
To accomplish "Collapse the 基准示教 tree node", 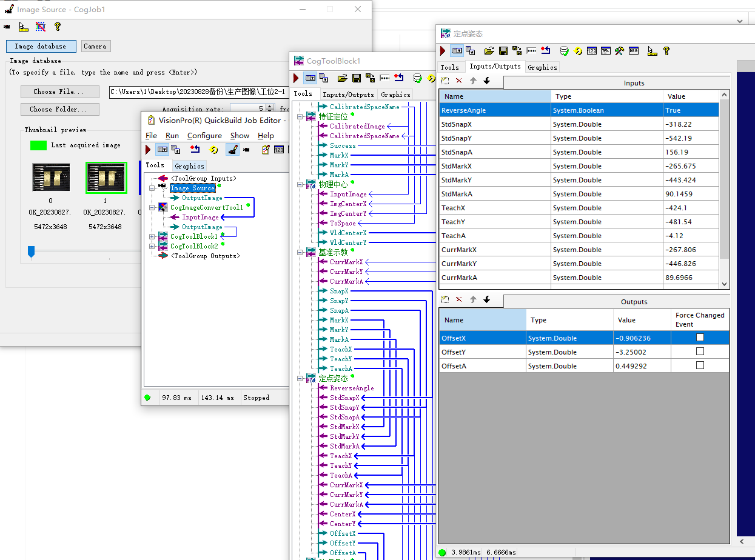I will click(x=300, y=252).
